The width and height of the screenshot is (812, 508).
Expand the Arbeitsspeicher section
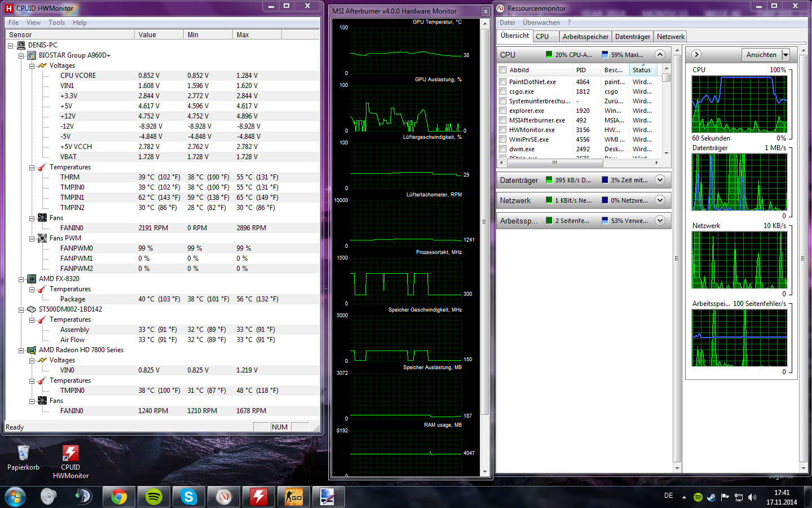pos(660,221)
